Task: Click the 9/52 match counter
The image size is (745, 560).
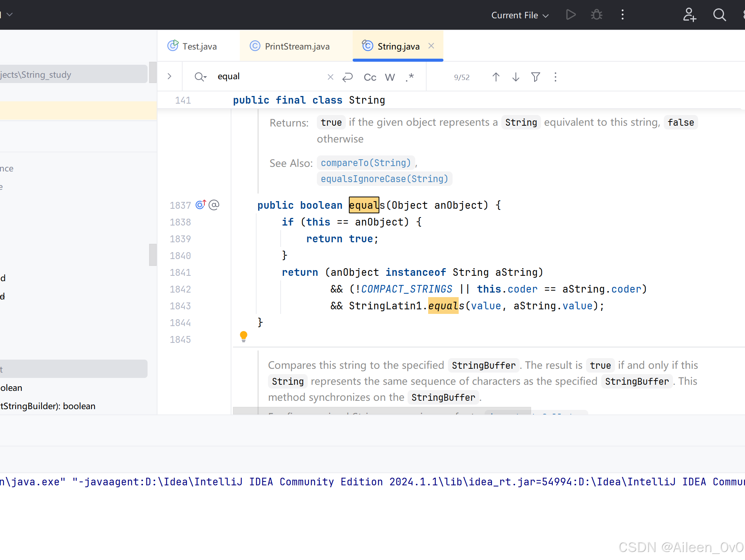Action: pyautogui.click(x=462, y=77)
